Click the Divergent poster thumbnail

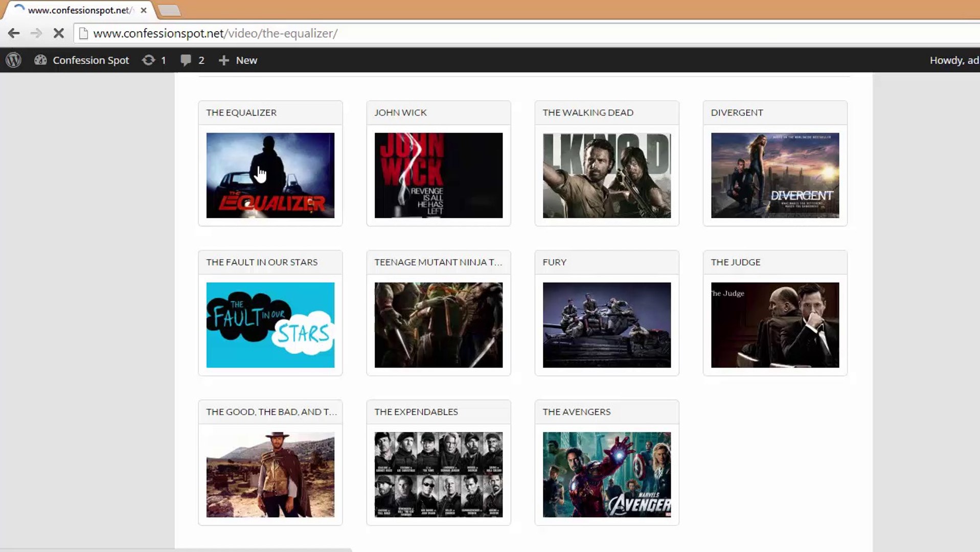[775, 175]
